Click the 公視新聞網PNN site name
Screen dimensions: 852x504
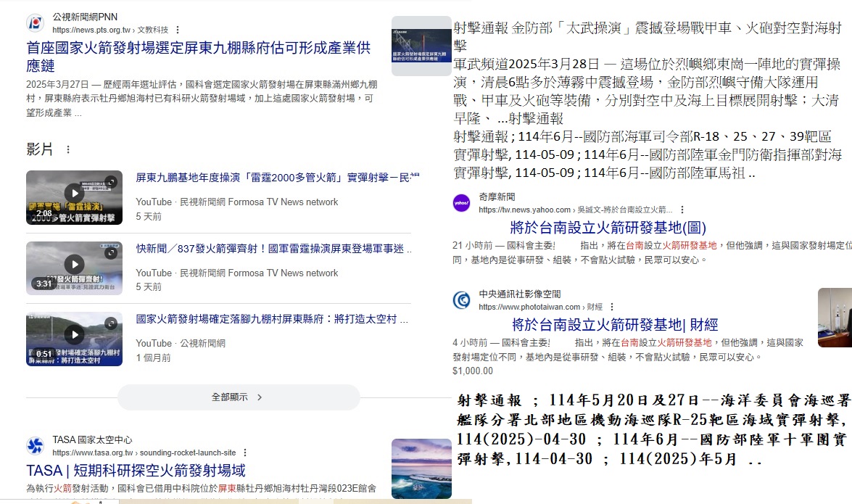[85, 17]
